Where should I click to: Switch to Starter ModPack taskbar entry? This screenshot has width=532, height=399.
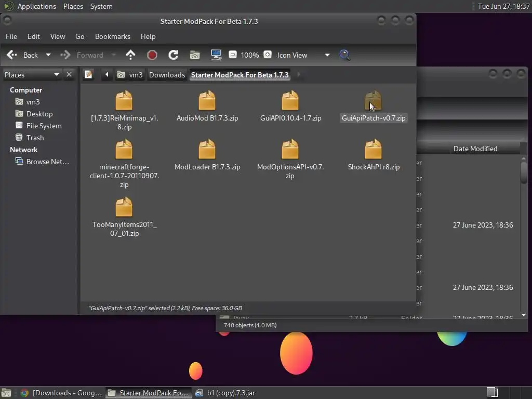click(148, 393)
